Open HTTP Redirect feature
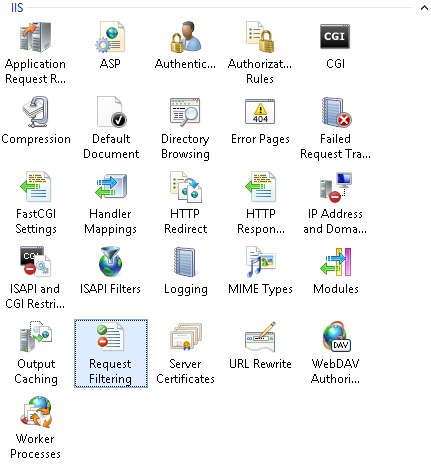The height and width of the screenshot is (467, 431). [185, 203]
